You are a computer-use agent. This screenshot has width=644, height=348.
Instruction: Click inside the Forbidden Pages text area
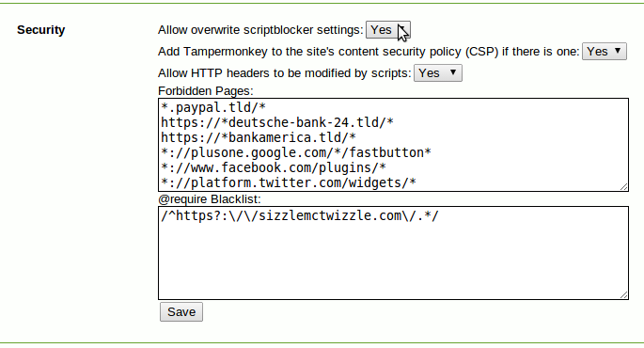point(393,145)
